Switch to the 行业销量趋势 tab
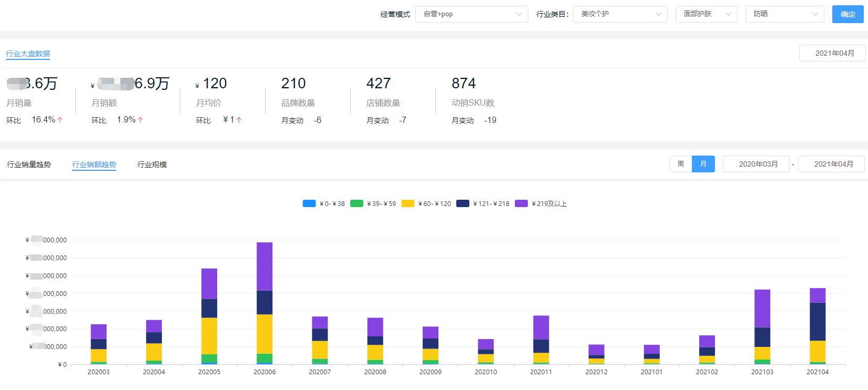The width and height of the screenshot is (868, 390). click(x=29, y=165)
